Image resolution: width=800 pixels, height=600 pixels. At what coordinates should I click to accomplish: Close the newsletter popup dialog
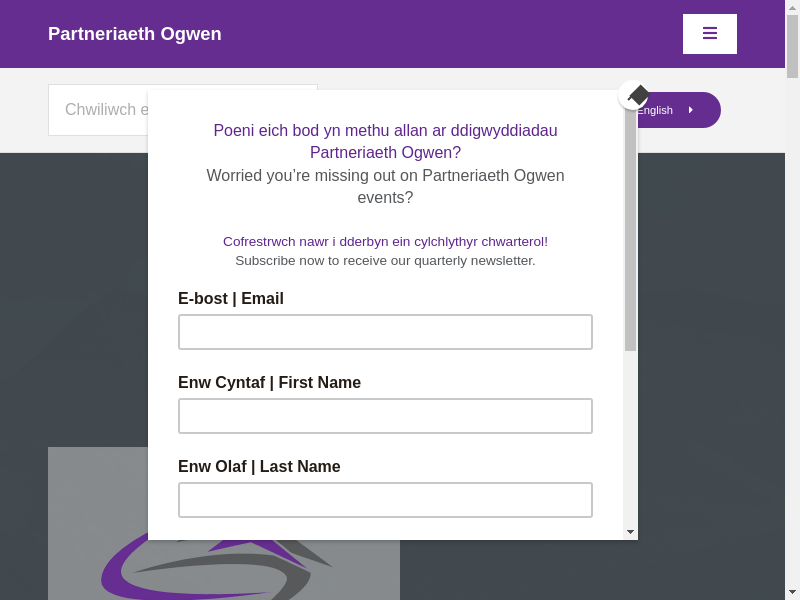coord(634,96)
